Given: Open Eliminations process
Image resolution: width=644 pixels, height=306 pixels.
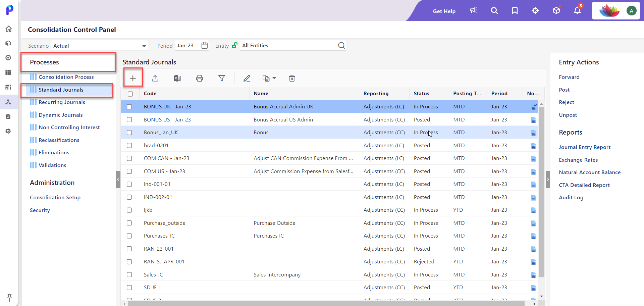Looking at the screenshot, I should [54, 152].
